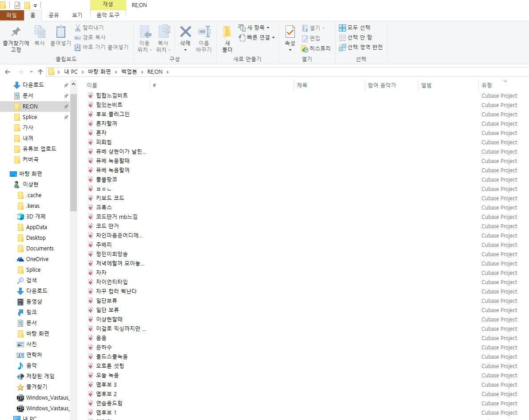Click the Cubase icon next to 힙합느낌비트
Viewport: 529px width, 420px height.
pos(91,95)
